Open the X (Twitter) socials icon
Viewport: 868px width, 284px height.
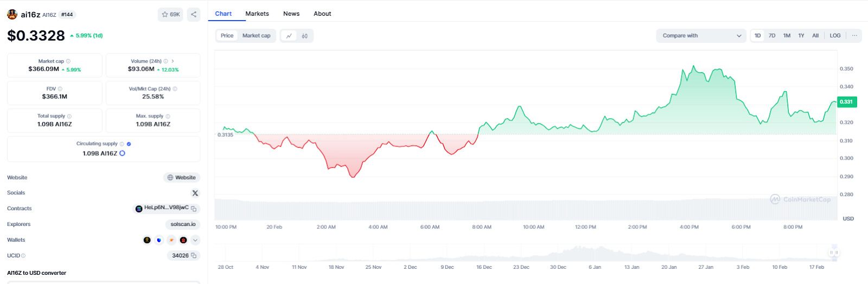point(195,193)
